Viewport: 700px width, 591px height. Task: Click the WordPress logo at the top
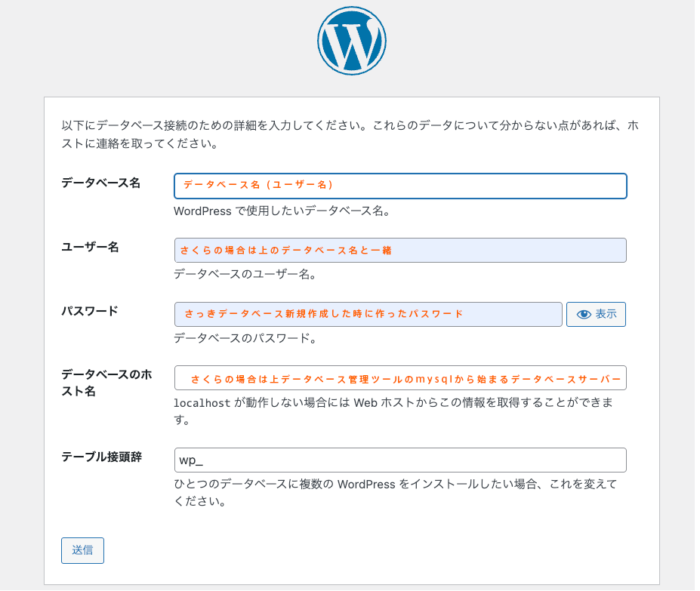(x=351, y=40)
